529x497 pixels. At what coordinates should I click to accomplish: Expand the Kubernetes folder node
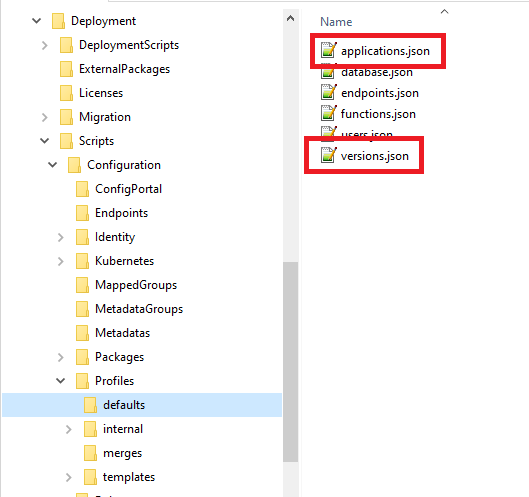pyautogui.click(x=61, y=261)
